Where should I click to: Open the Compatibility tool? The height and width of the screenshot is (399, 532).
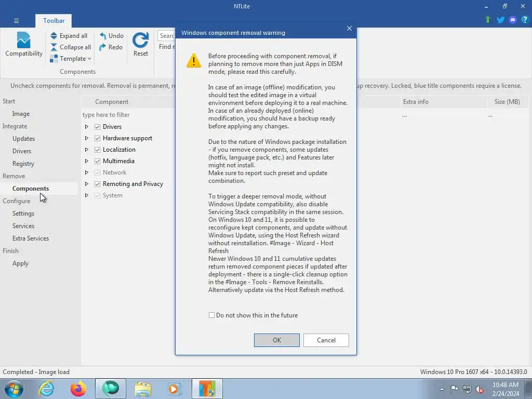pos(24,45)
